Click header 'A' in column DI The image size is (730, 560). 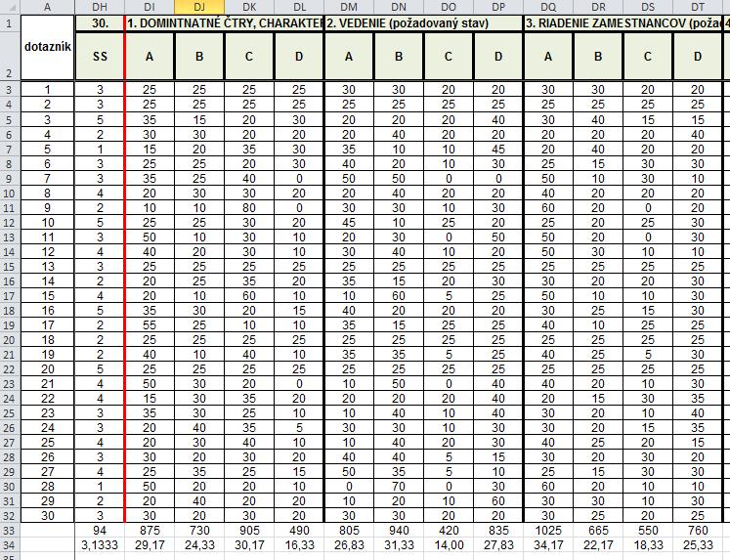150,57
